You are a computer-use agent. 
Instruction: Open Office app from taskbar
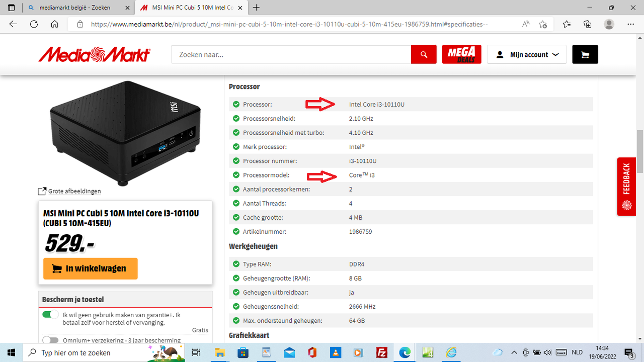click(x=312, y=352)
